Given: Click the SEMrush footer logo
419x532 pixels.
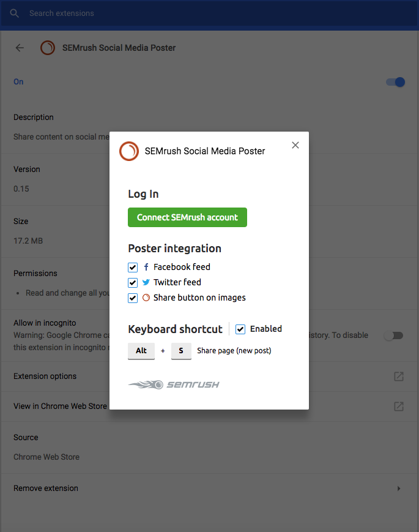Looking at the screenshot, I should 174,384.
